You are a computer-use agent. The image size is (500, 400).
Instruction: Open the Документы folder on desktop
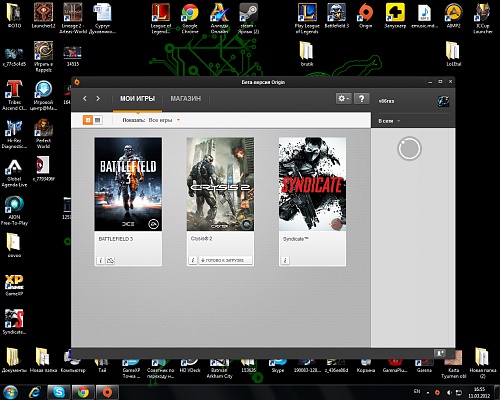14,360
